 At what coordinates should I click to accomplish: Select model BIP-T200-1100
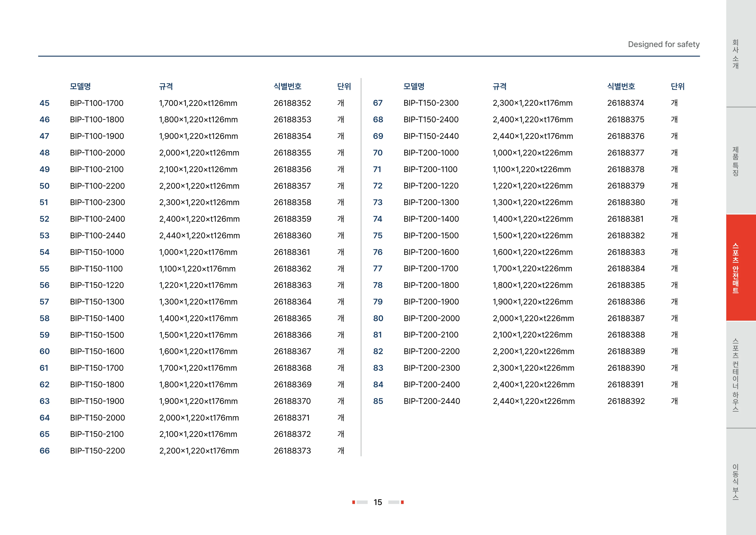point(430,169)
